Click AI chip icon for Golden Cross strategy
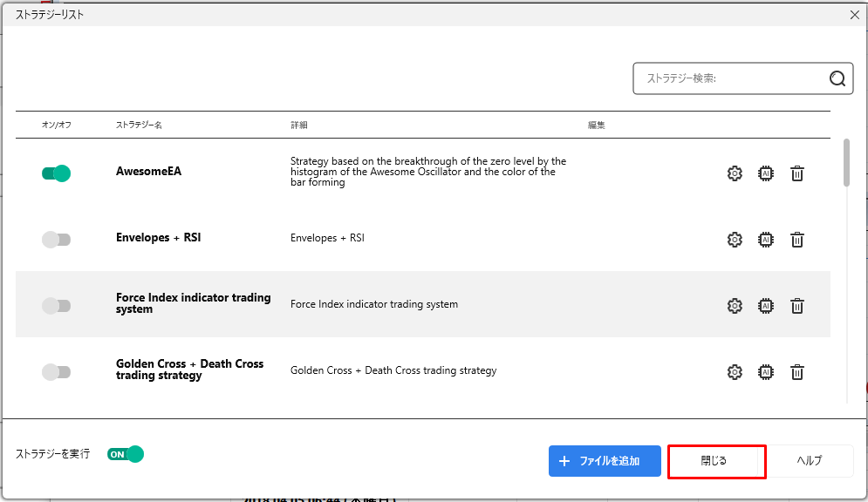This screenshot has width=868, height=502. (x=766, y=372)
